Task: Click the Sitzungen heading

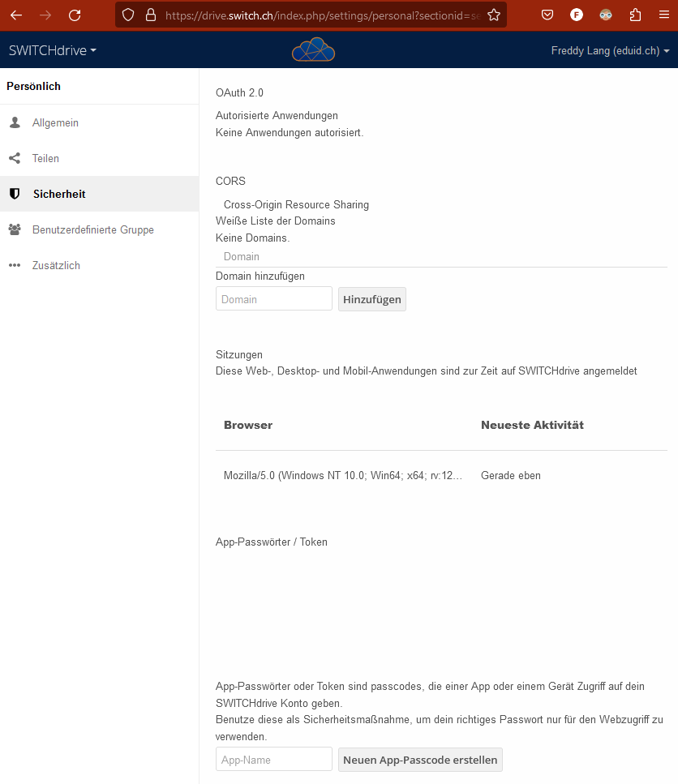Action: click(239, 354)
